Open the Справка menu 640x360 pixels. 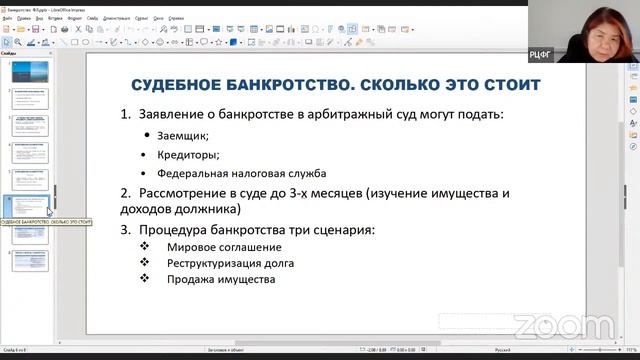[176, 18]
